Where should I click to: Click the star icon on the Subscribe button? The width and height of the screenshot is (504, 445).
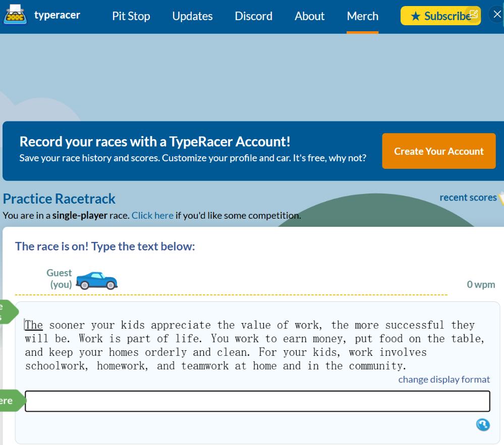coord(415,16)
